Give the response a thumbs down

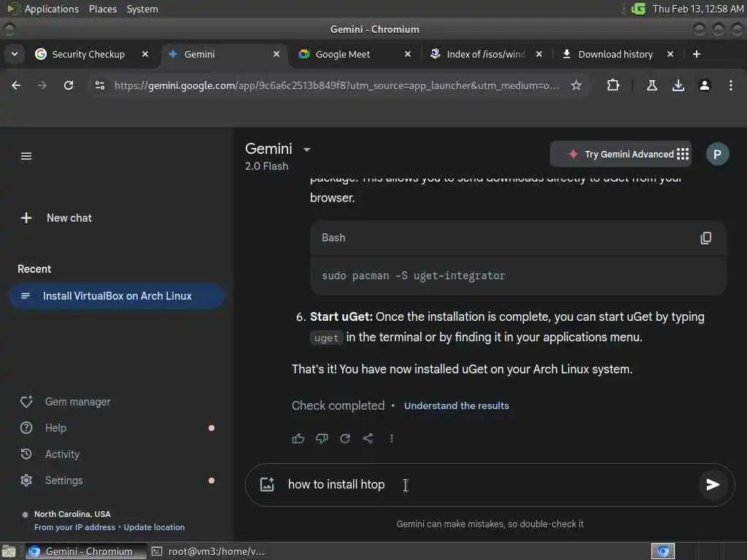tap(322, 438)
